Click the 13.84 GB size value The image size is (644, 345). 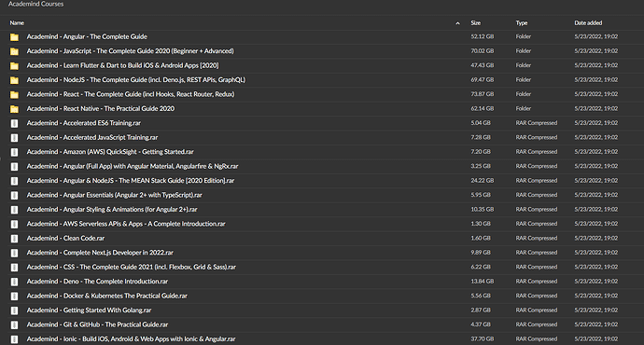[483, 281]
